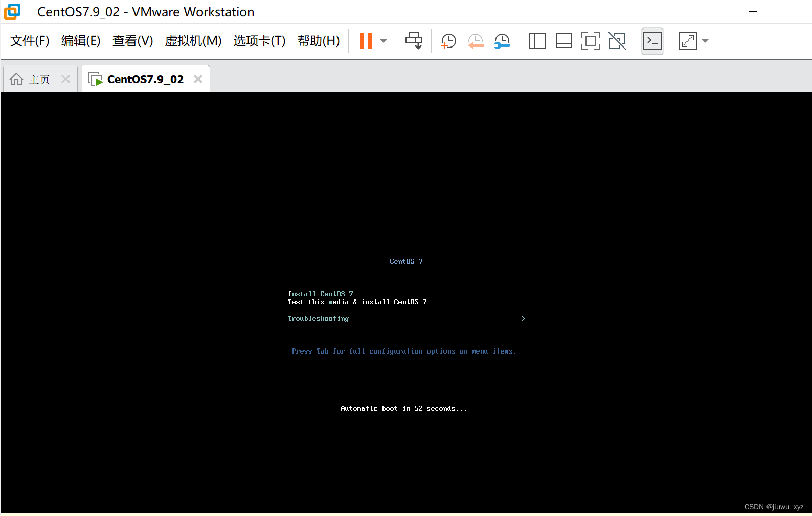812x516 pixels.
Task: Open the 选项卡(T) menu
Action: click(260, 41)
